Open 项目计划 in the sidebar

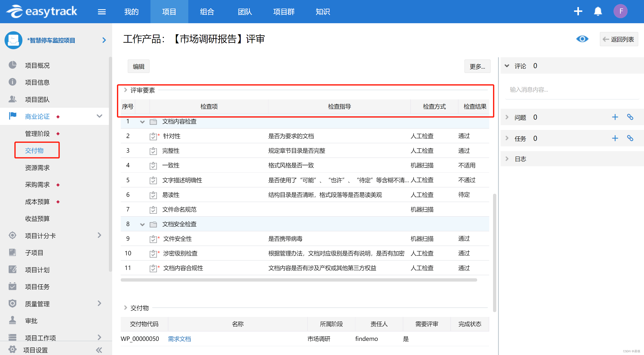[37, 270]
